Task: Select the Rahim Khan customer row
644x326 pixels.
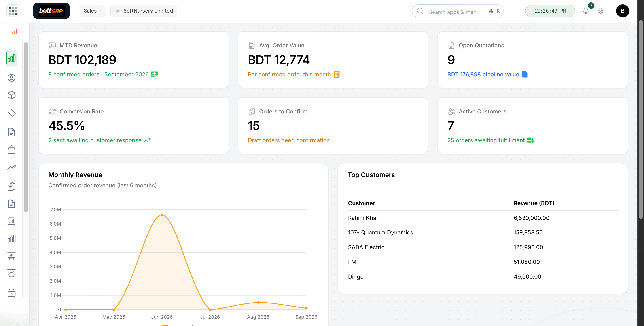Action: tap(483, 218)
